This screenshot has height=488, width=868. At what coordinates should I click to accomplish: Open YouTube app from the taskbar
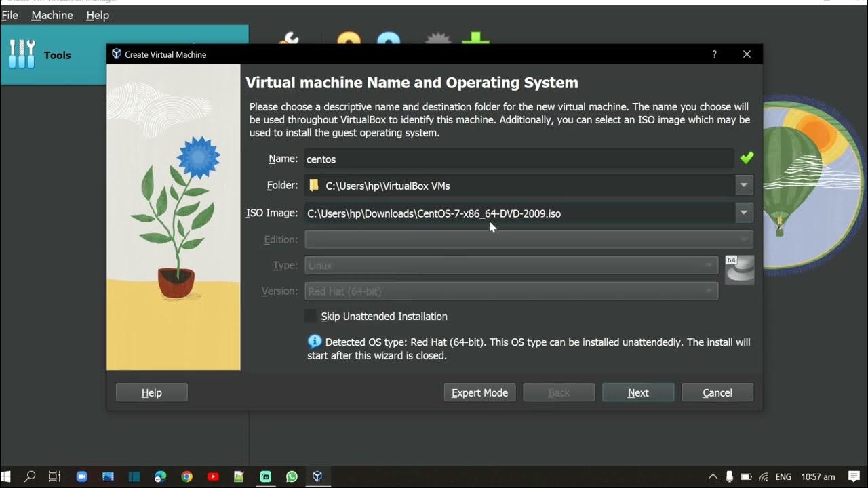coord(213,476)
